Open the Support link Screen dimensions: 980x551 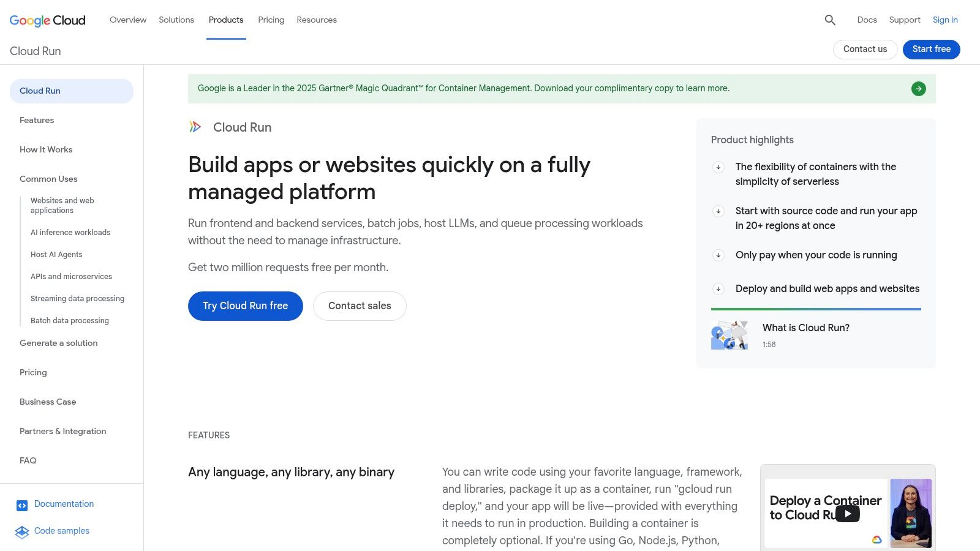click(x=905, y=20)
